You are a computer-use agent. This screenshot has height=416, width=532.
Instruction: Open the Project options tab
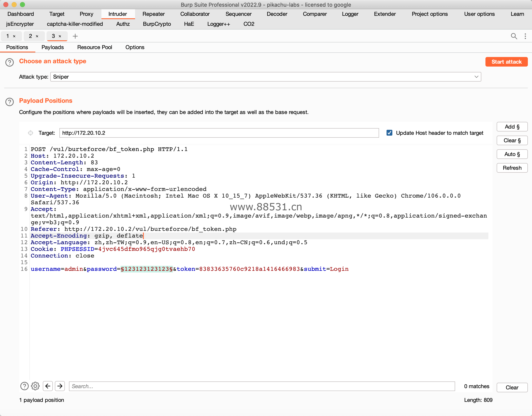(430, 14)
